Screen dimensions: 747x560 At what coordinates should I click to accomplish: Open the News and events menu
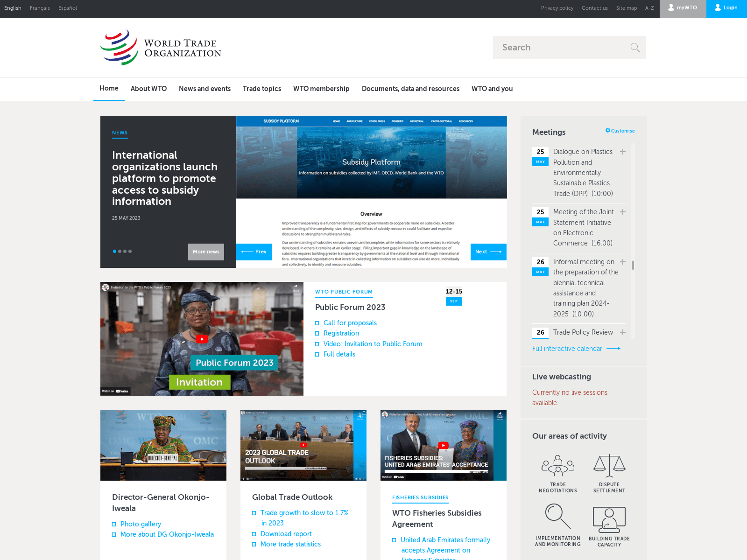pyautogui.click(x=204, y=89)
